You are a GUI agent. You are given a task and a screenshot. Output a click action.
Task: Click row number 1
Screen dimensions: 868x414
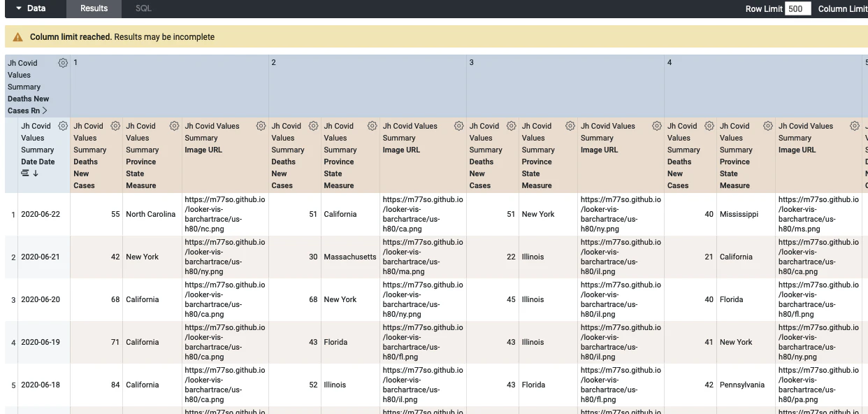(x=13, y=215)
